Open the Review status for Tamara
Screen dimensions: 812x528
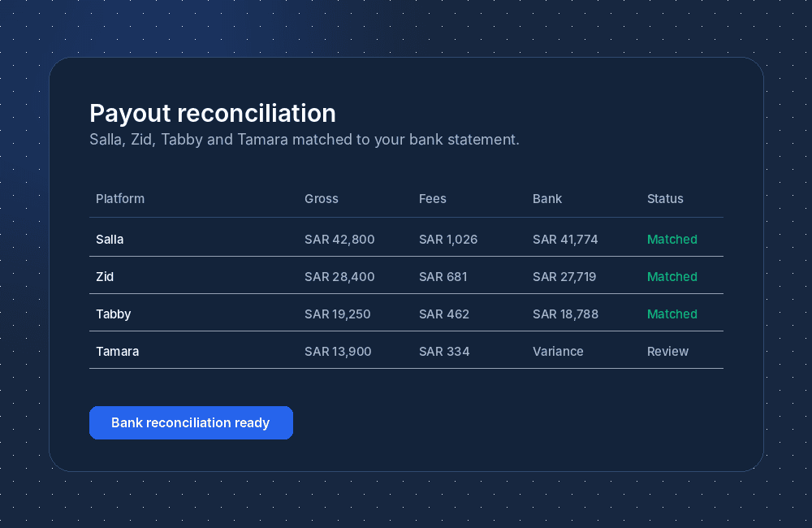pyautogui.click(x=668, y=351)
